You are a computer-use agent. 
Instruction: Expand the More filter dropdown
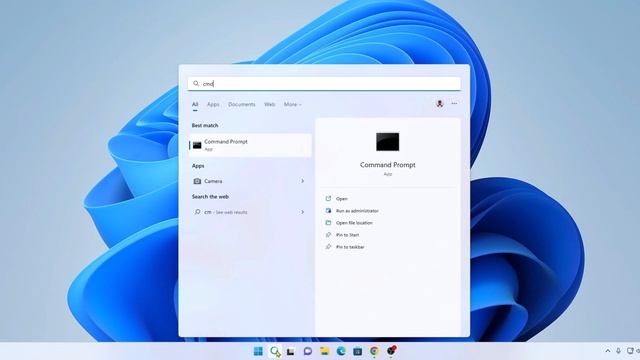click(x=293, y=104)
